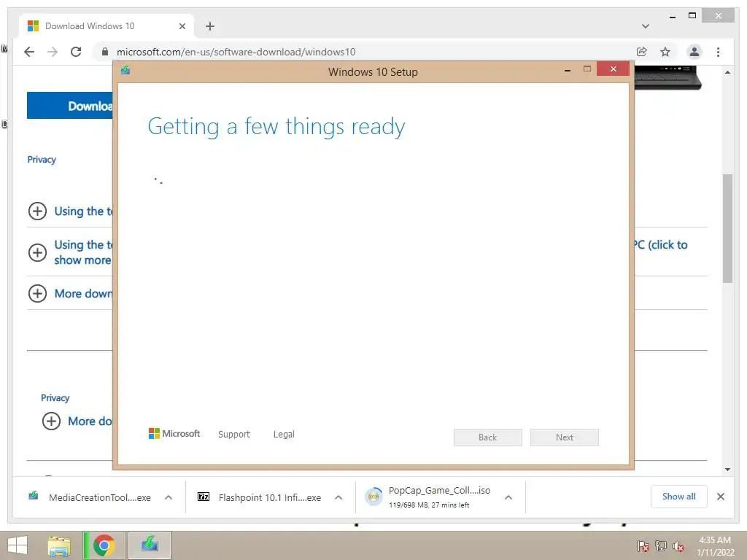Go back in Chrome with back arrow
The image size is (747, 560).
point(29,52)
